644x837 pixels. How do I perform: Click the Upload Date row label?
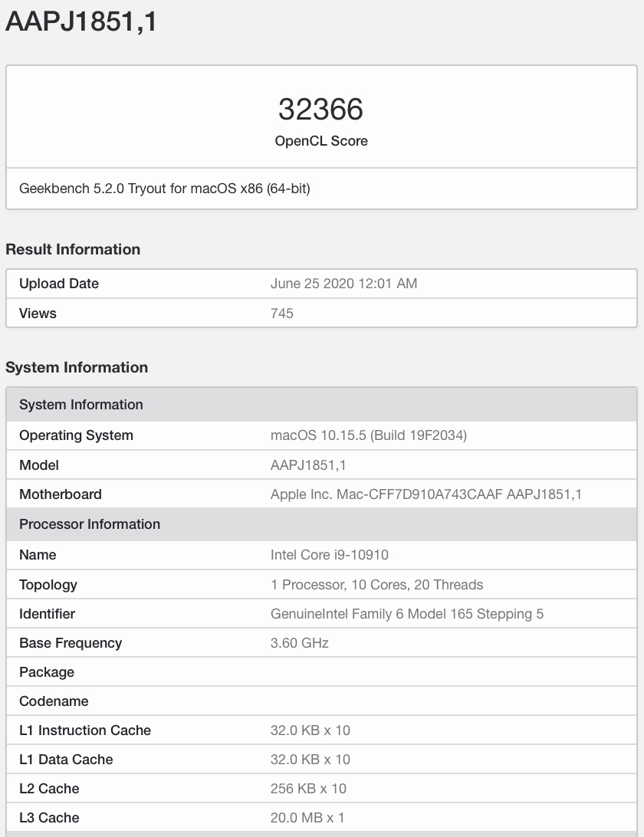click(x=59, y=284)
